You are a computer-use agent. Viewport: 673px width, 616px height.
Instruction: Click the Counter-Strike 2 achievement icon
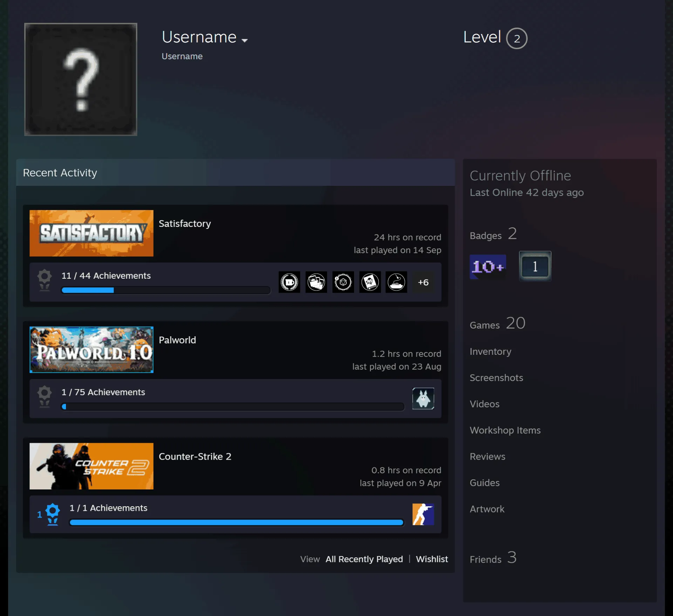pyautogui.click(x=423, y=514)
